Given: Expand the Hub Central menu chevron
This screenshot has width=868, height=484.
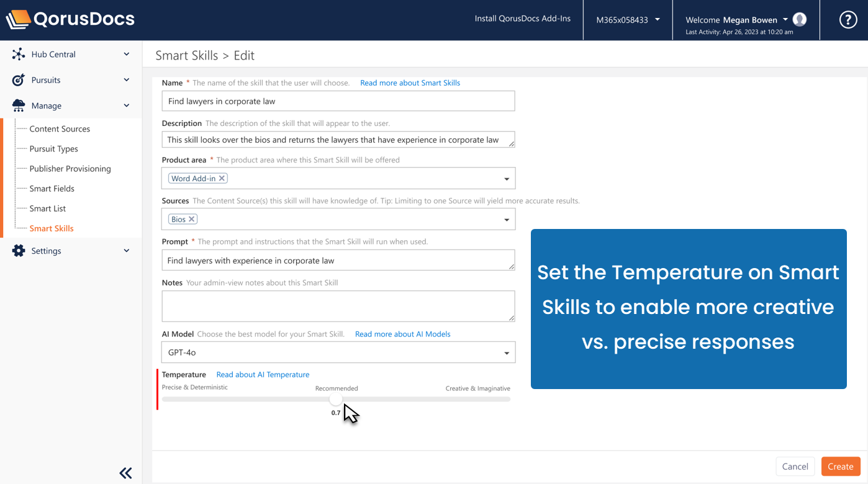Looking at the screenshot, I should tap(127, 54).
